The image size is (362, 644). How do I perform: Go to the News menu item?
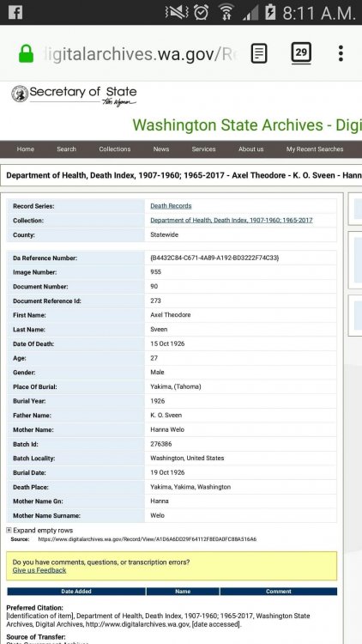[161, 149]
